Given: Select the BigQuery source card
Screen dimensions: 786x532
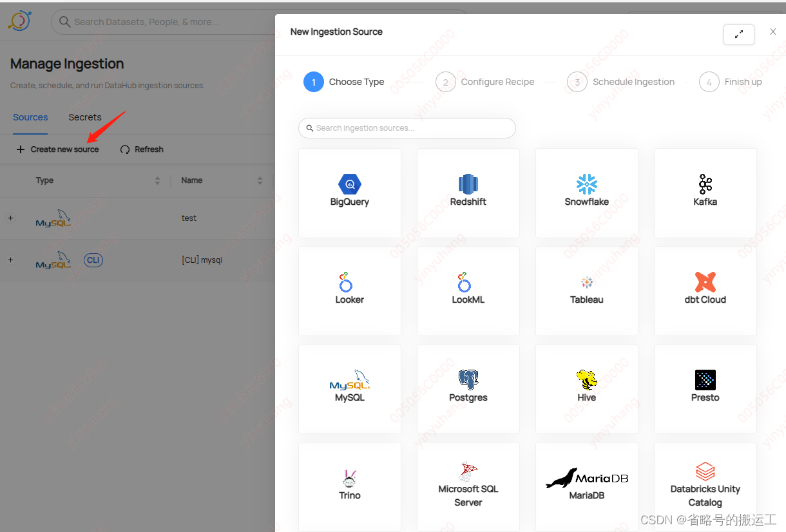Looking at the screenshot, I should tap(350, 193).
